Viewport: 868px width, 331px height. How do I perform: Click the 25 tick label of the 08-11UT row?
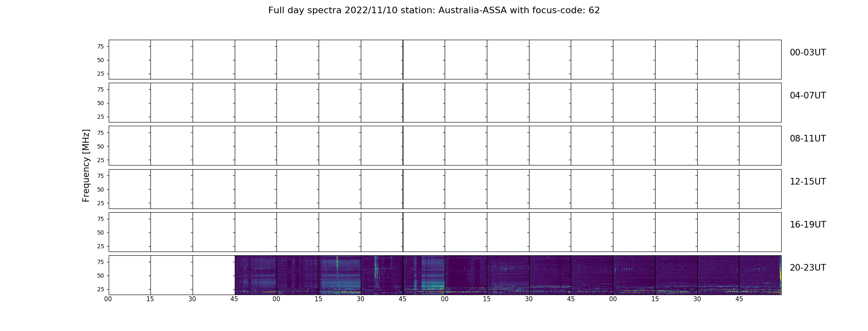[100, 160]
